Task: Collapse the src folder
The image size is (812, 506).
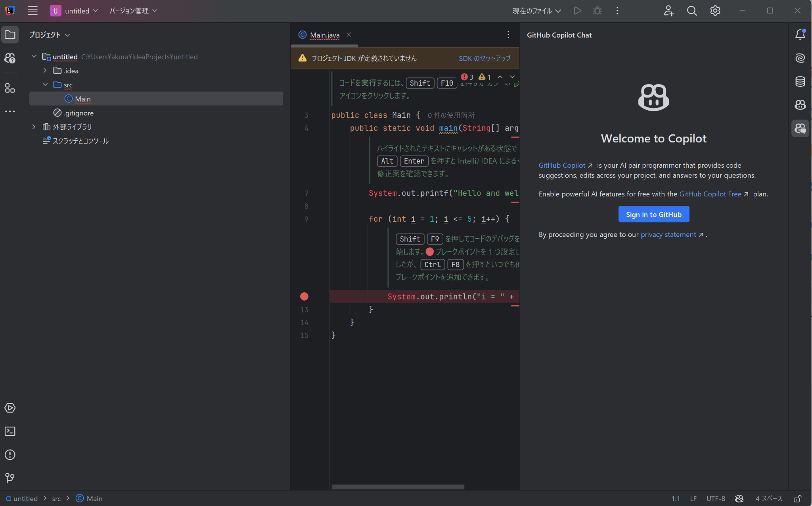Action: point(45,84)
